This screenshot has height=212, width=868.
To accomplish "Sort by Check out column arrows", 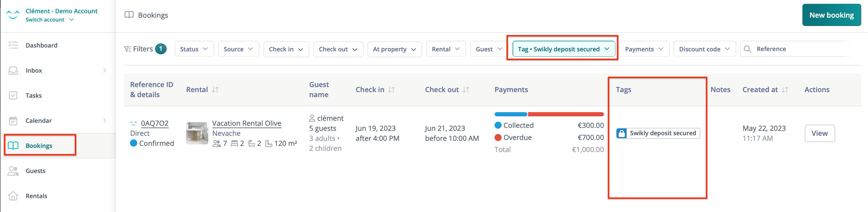I will pos(466,90).
